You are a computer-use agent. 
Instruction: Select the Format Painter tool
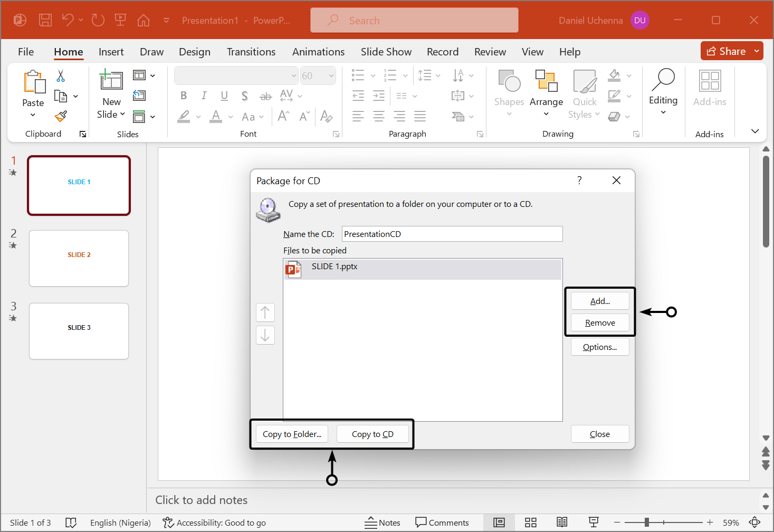pyautogui.click(x=60, y=116)
